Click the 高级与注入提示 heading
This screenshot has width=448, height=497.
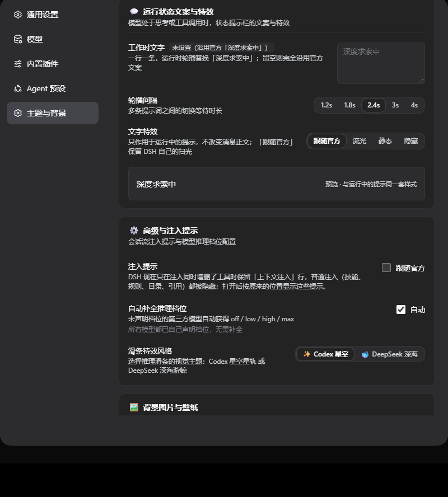[x=170, y=231]
